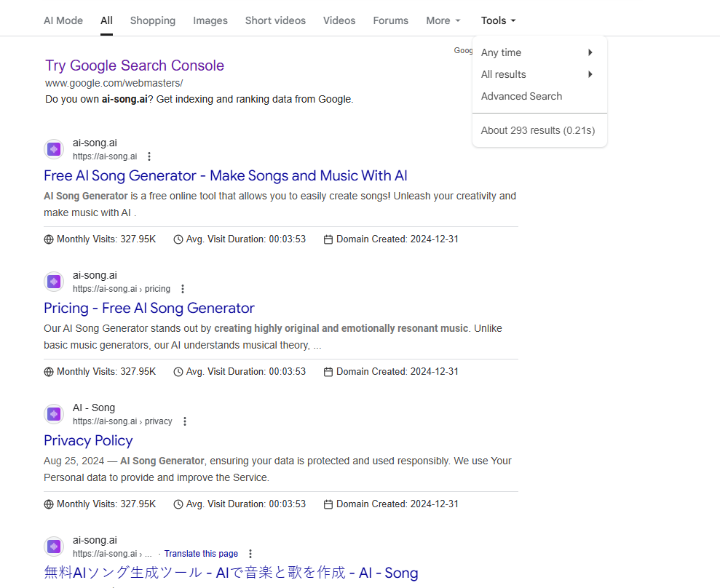
Task: Open Try Google Search Console link
Action: 135,65
